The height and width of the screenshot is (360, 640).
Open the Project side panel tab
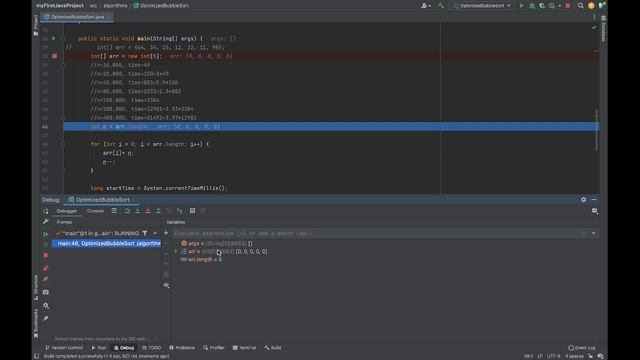tap(36, 24)
